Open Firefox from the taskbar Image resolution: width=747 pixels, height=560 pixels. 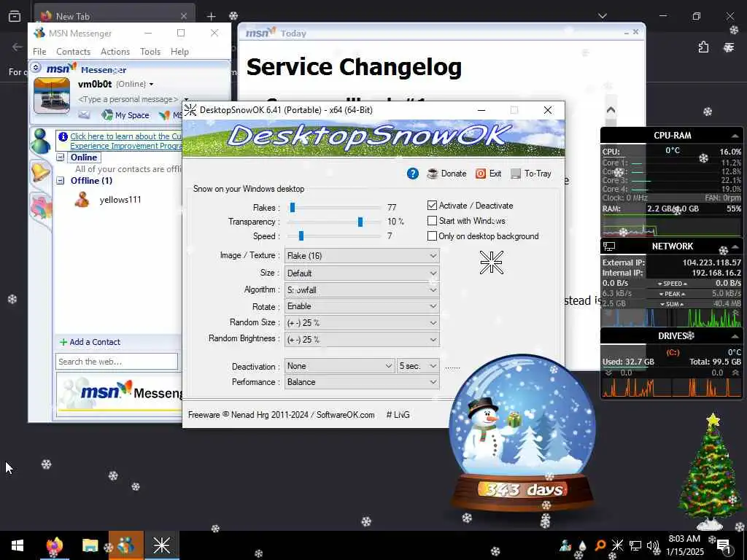point(54,545)
